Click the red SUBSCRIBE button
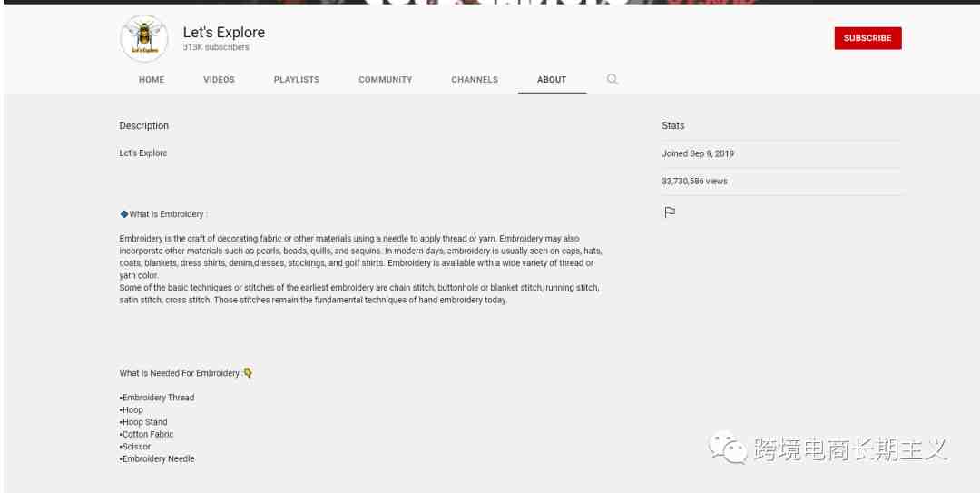980x493 pixels. [867, 38]
